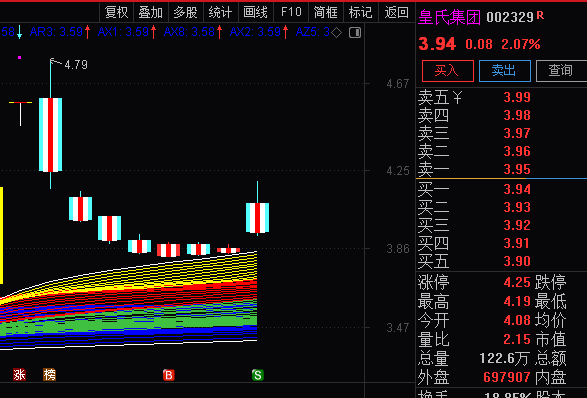Screen dimensions: 587x398
Task: Click the 榜 marker icon below chart
Action: tap(49, 374)
